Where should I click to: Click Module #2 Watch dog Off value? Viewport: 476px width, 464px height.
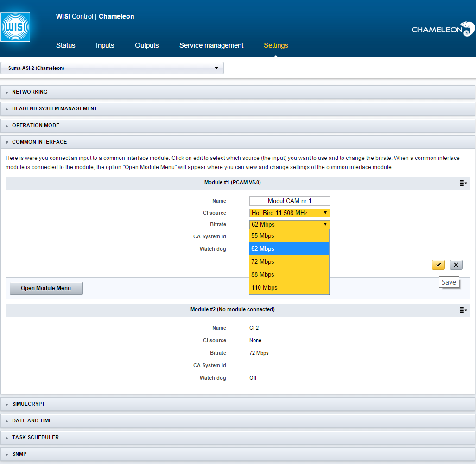coord(253,378)
